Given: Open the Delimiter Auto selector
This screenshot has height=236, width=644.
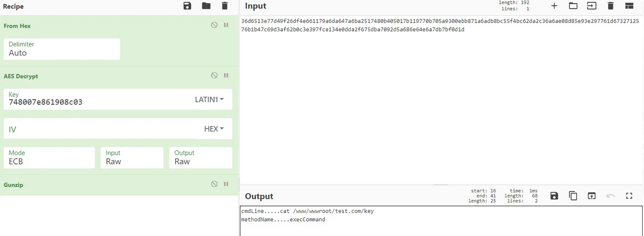Looking at the screenshot, I should pyautogui.click(x=61, y=49).
